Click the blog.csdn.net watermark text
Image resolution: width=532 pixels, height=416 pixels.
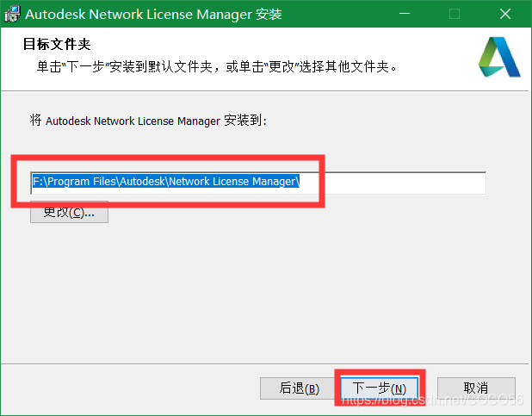click(430, 400)
